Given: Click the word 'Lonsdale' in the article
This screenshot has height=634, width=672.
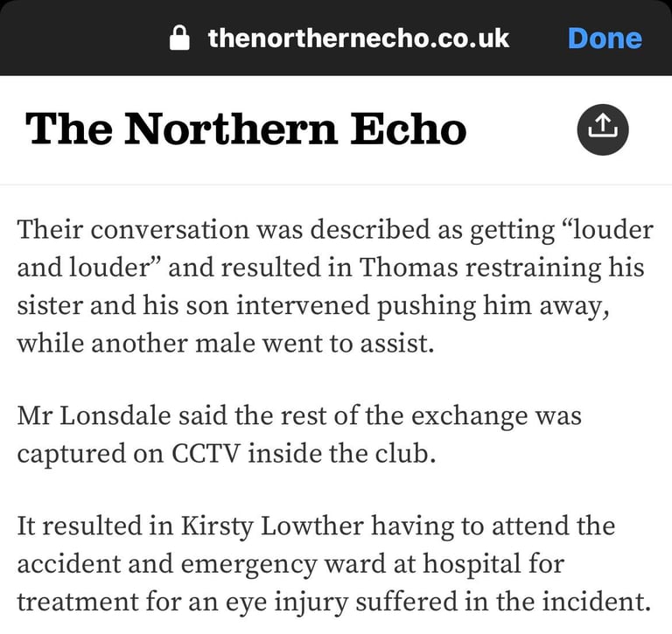Looking at the screenshot, I should 115,415.
